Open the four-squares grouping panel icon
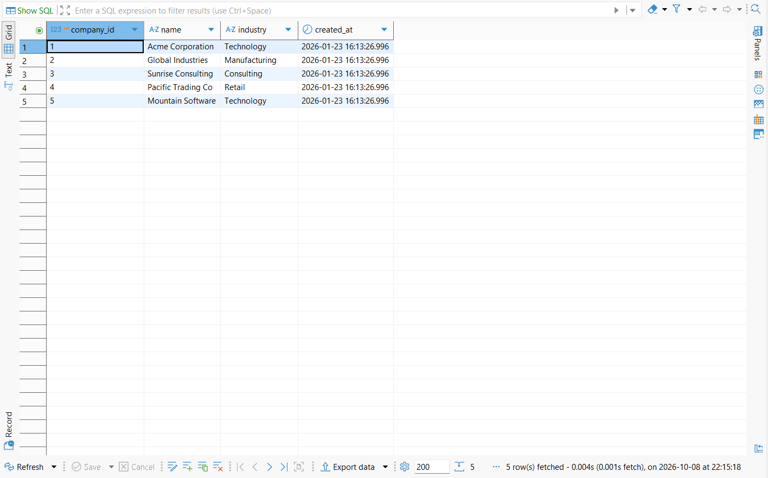Image resolution: width=768 pixels, height=478 pixels. click(758, 74)
